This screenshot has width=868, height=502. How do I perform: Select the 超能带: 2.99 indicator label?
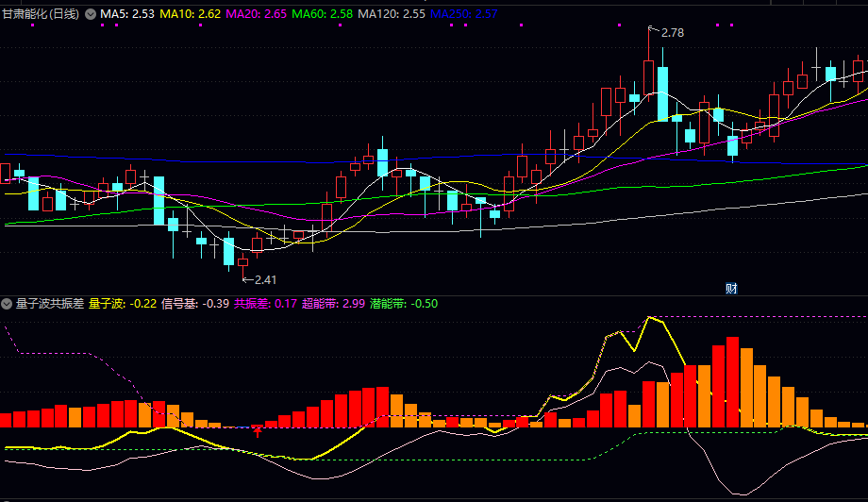pos(333,304)
